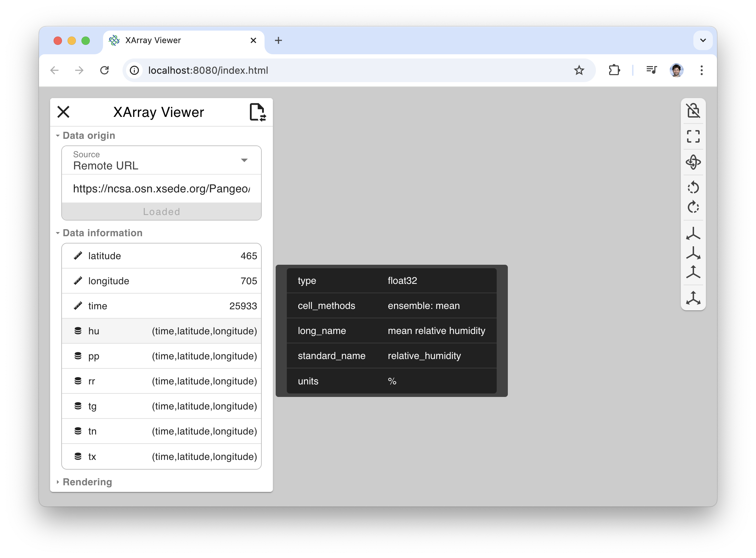
Task: Collapse the Data information section
Action: pos(99,233)
